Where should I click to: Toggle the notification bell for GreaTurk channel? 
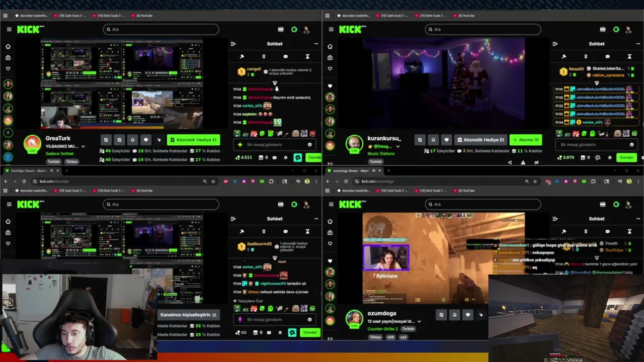tap(132, 140)
